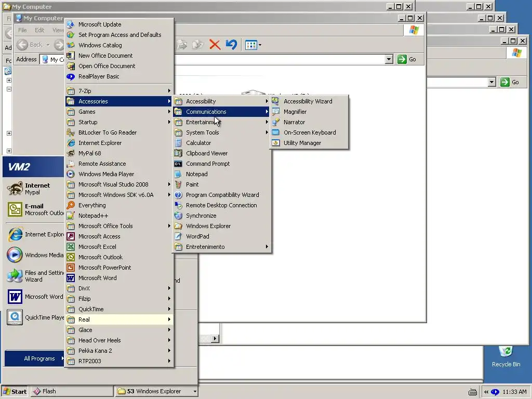Expand Microsoft Visual Studio 2008 folder
Image resolution: width=532 pixels, height=399 pixels.
pyautogui.click(x=119, y=184)
